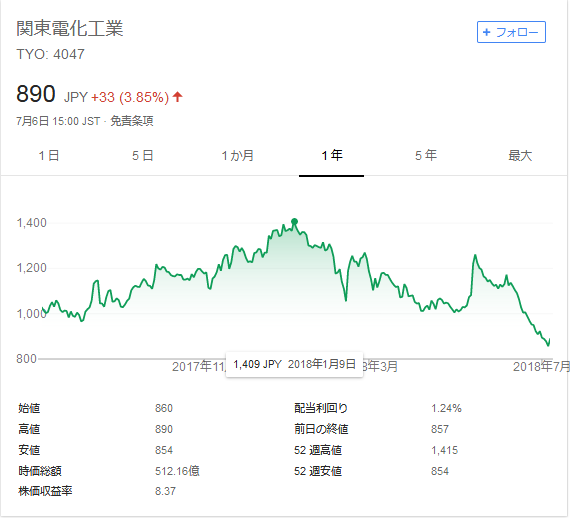Open the 1か月 chart tab
This screenshot has width=577, height=518.
pos(237,156)
